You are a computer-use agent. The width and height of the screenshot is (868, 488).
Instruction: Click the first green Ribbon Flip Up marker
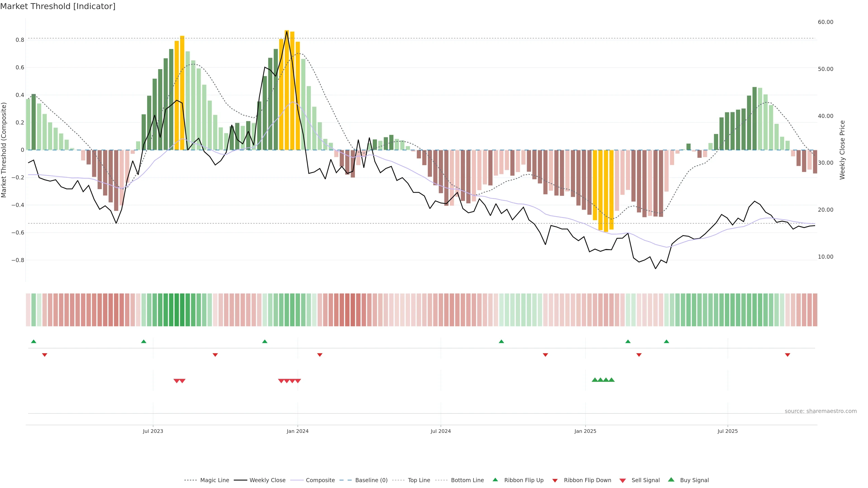pyautogui.click(x=33, y=342)
